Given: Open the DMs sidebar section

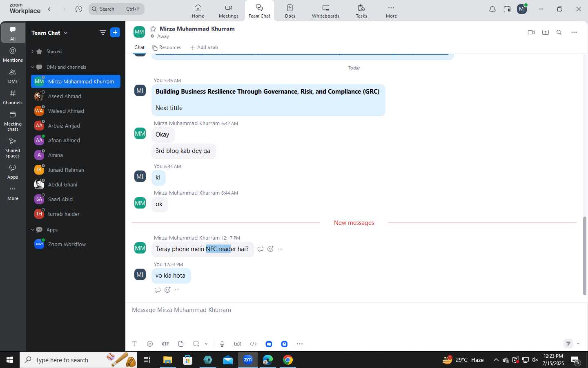Looking at the screenshot, I should click(13, 76).
